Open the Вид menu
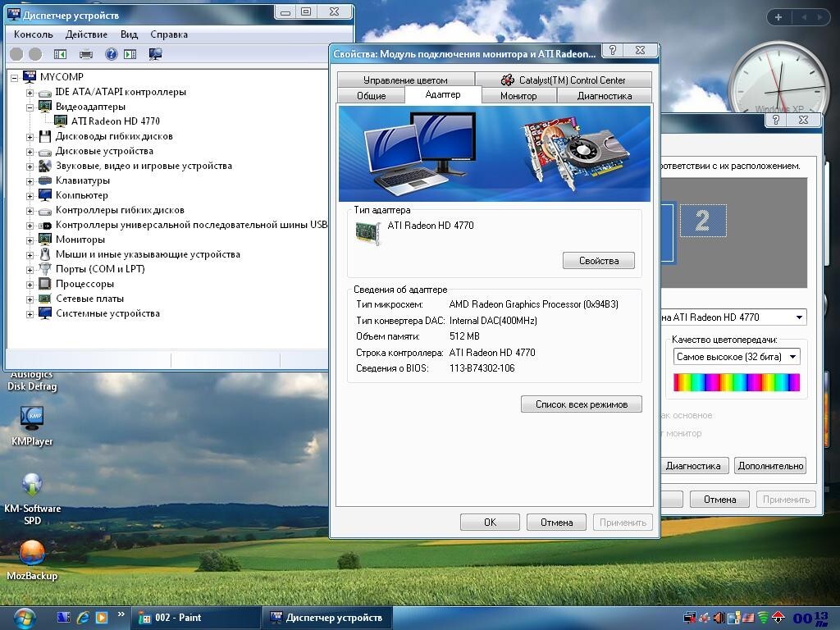 [x=129, y=34]
